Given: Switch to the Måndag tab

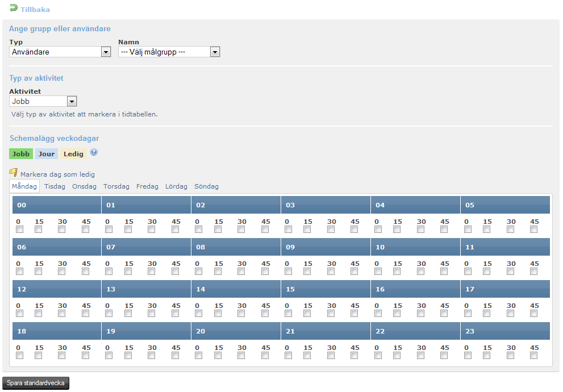Looking at the screenshot, I should 24,186.
